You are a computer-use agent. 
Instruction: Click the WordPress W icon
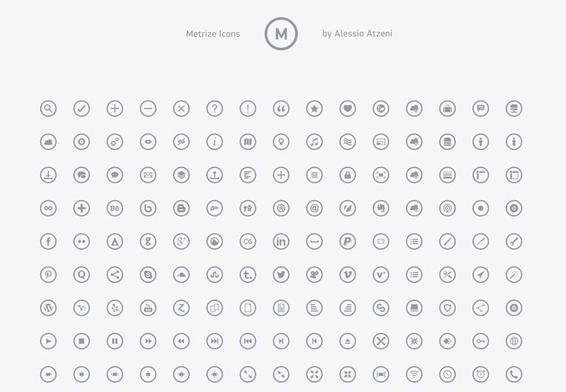click(x=48, y=308)
